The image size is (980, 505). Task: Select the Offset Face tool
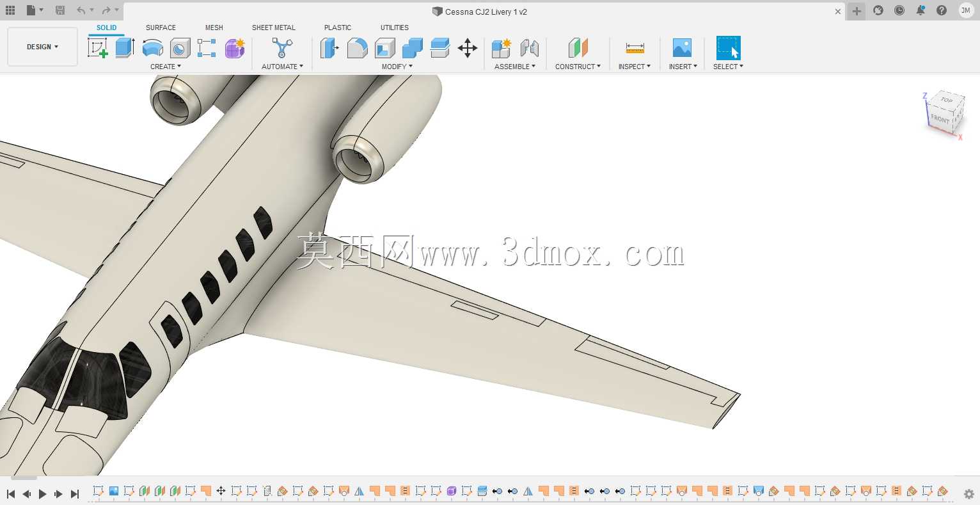440,48
